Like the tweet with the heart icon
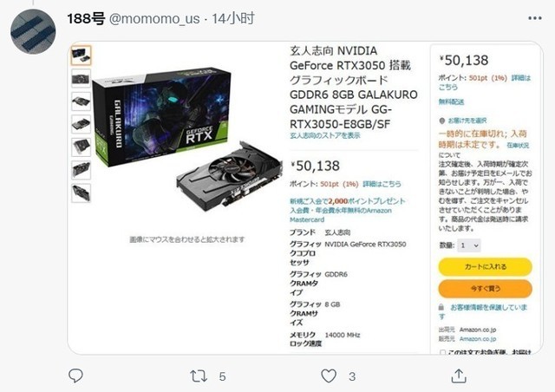Image resolution: width=555 pixels, height=392 pixels. (329, 376)
